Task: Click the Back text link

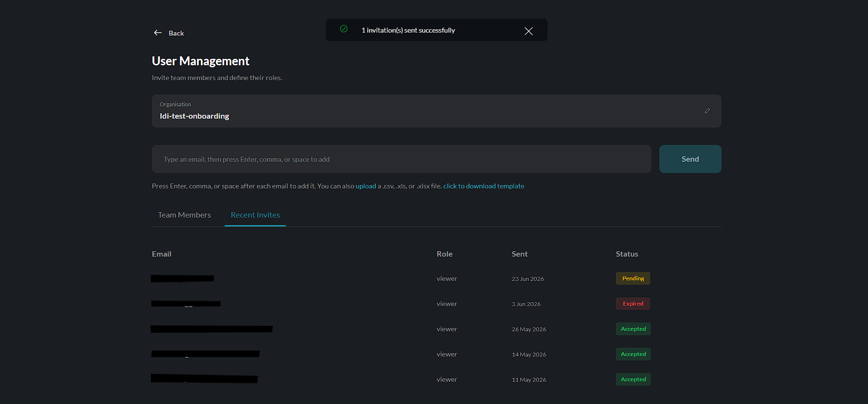Action: click(176, 33)
